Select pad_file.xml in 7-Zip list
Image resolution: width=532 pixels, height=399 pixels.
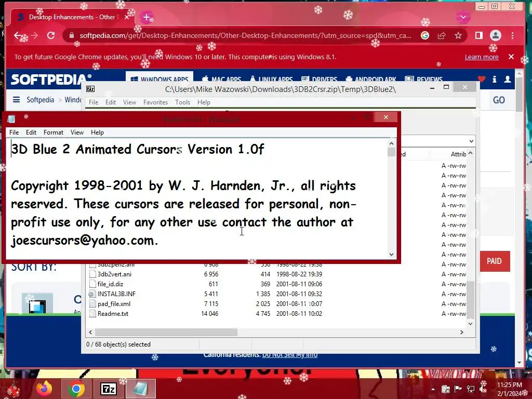pyautogui.click(x=114, y=303)
